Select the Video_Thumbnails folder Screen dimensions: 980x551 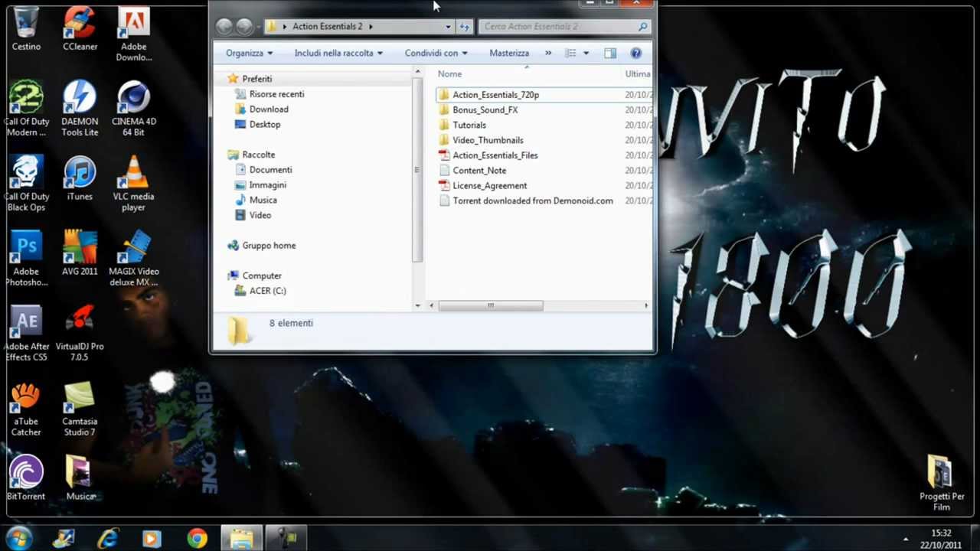click(488, 140)
